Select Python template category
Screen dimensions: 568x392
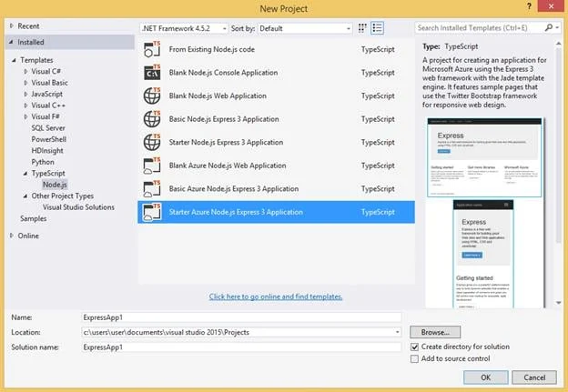(43, 162)
